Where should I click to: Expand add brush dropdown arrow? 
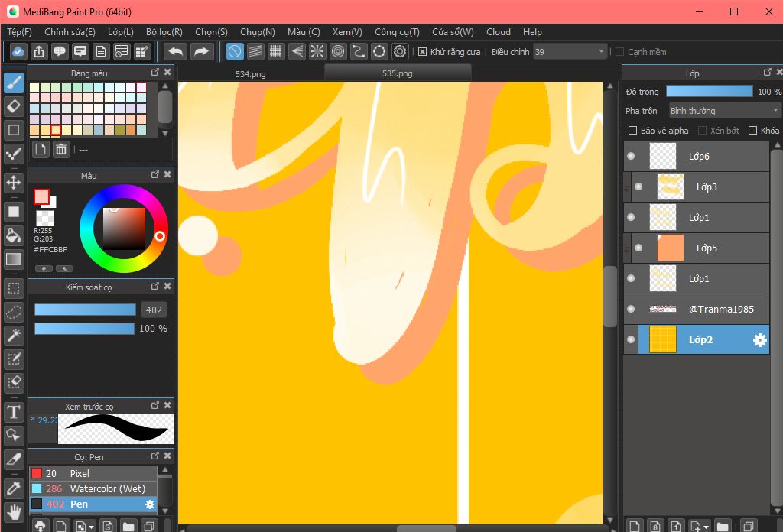click(92, 527)
